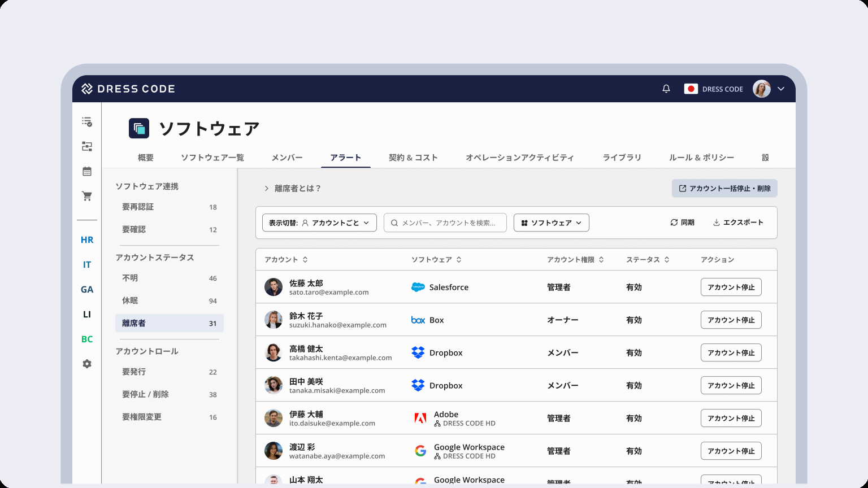
Task: Open the user profile avatar
Action: [762, 89]
